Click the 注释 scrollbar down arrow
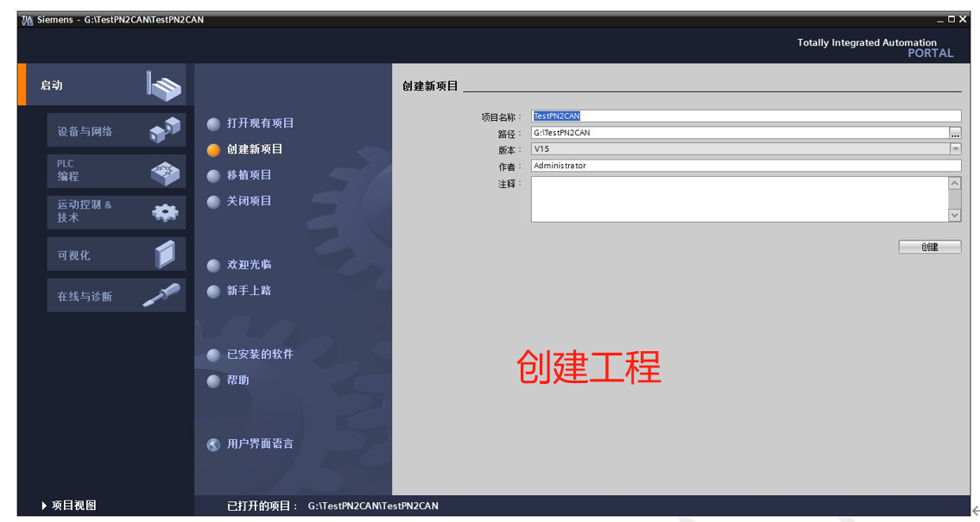Viewport: 980px width, 522px height. pyautogui.click(x=954, y=215)
